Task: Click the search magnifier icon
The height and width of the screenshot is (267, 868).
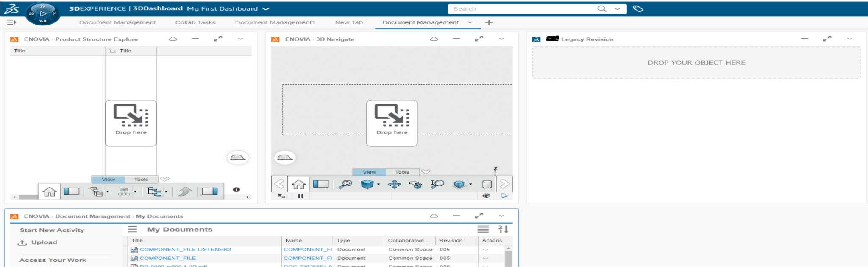Action: tap(601, 8)
